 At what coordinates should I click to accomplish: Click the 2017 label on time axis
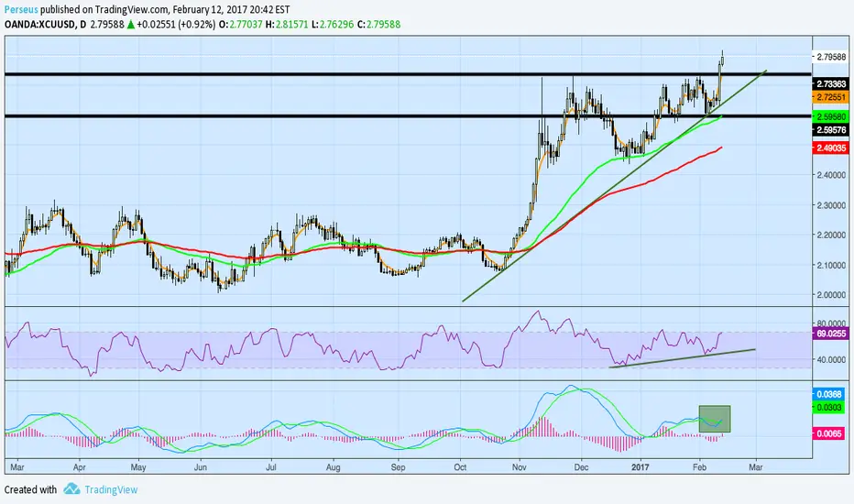pyautogui.click(x=640, y=467)
